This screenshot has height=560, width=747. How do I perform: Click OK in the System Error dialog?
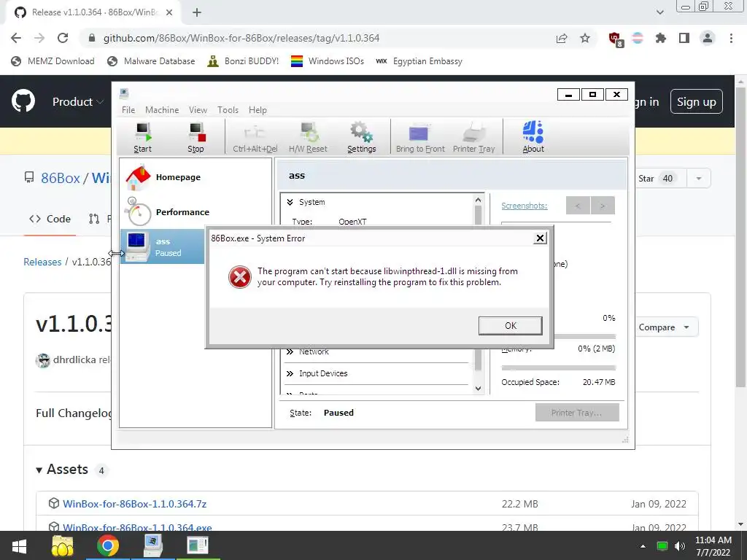(x=510, y=326)
